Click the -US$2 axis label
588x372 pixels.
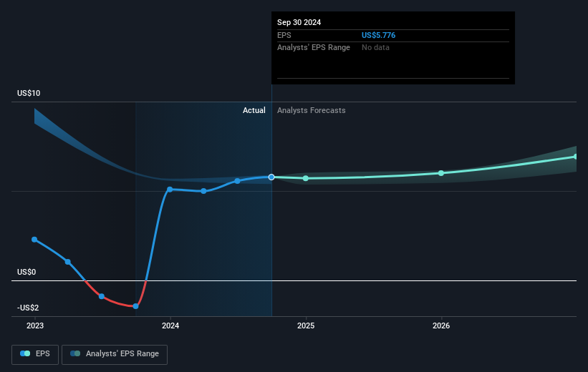coord(28,308)
